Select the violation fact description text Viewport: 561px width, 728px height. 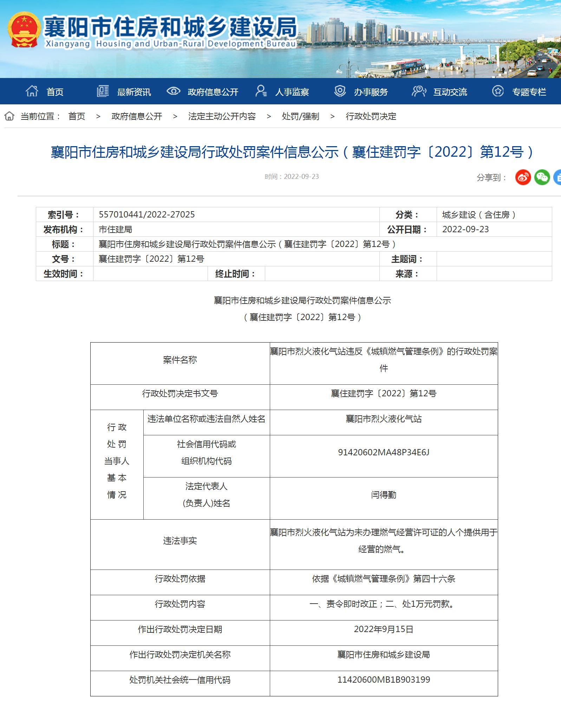(384, 541)
